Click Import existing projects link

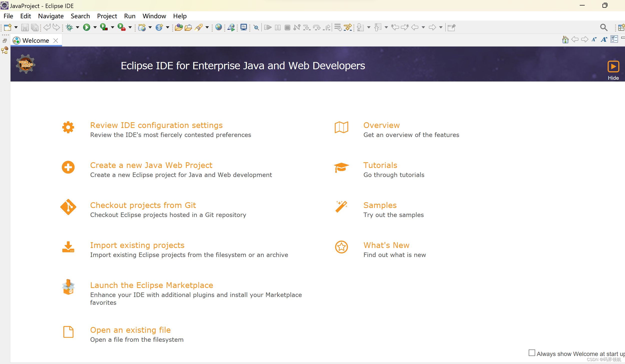pos(137,245)
